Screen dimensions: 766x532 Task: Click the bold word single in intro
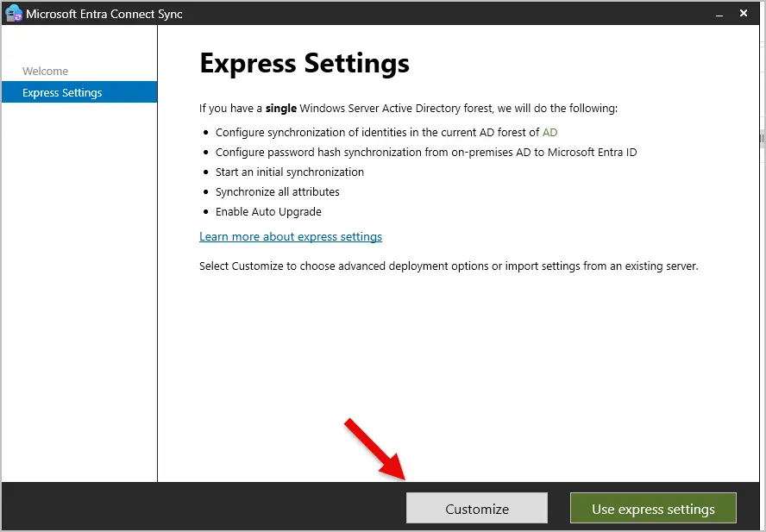(280, 108)
